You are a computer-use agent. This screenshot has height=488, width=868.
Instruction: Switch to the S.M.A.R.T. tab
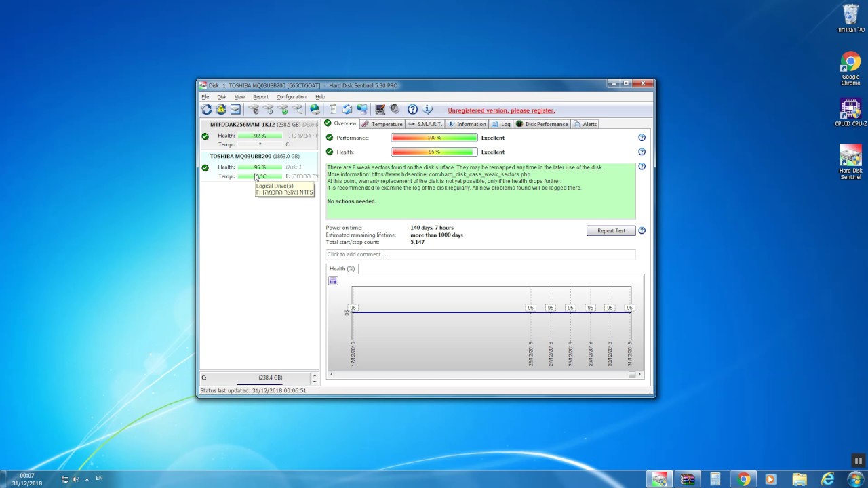point(425,124)
